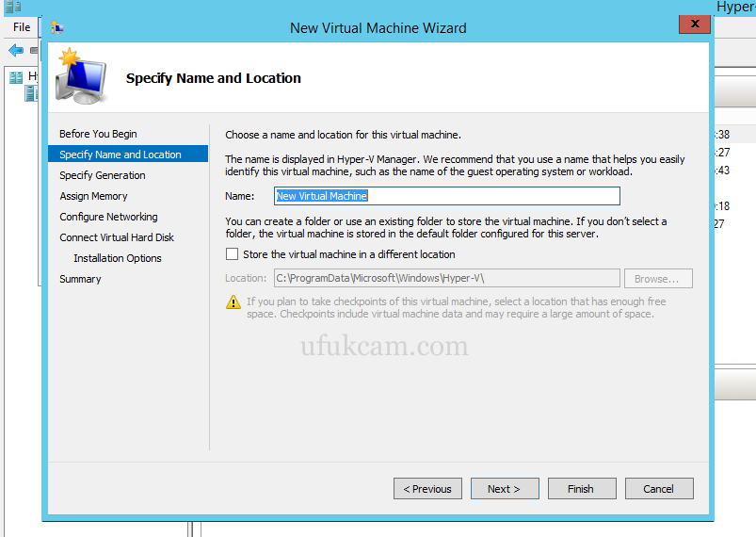
Task: Click the disabled Browse... button
Action: pos(658,278)
